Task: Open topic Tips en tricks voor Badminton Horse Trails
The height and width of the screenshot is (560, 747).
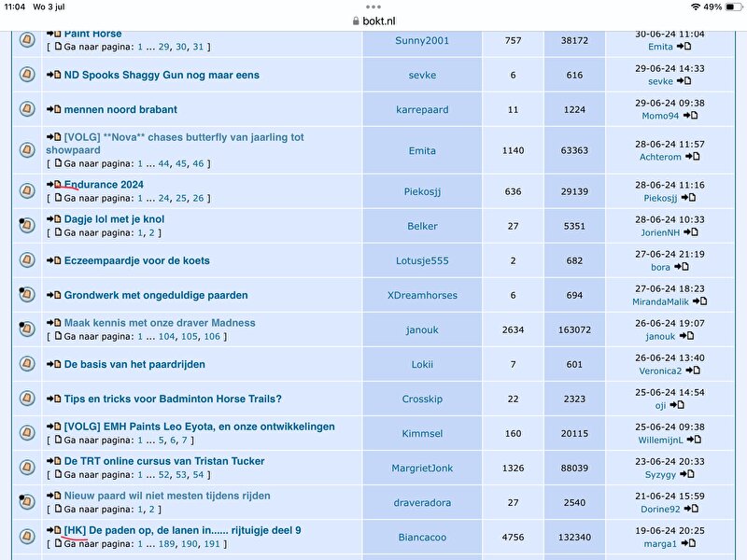Action: (173, 399)
